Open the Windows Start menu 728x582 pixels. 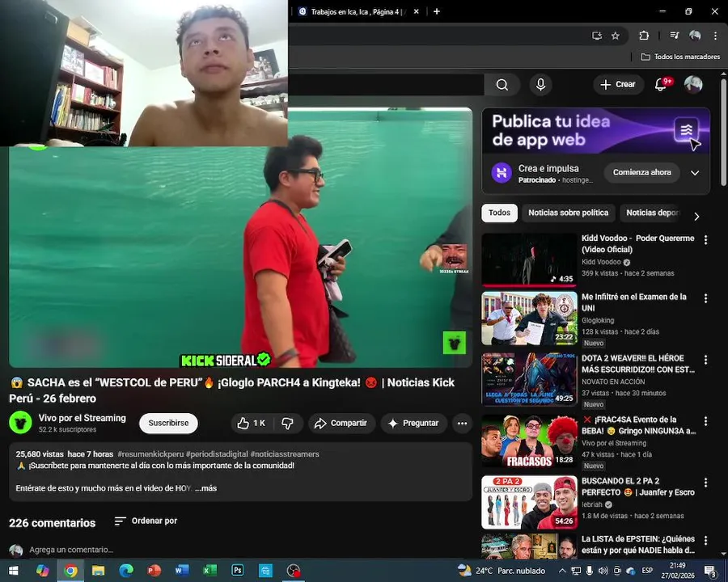(x=14, y=571)
